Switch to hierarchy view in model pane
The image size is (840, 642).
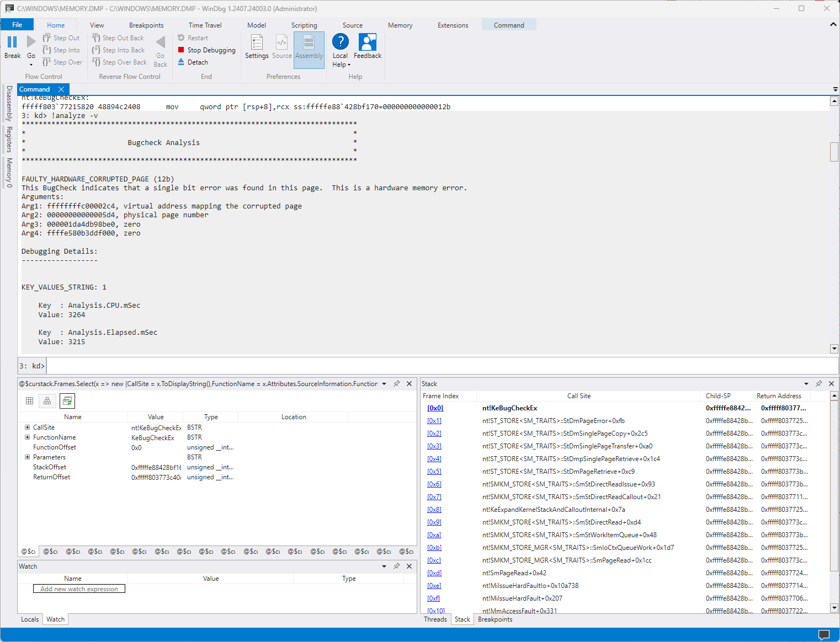pos(47,401)
